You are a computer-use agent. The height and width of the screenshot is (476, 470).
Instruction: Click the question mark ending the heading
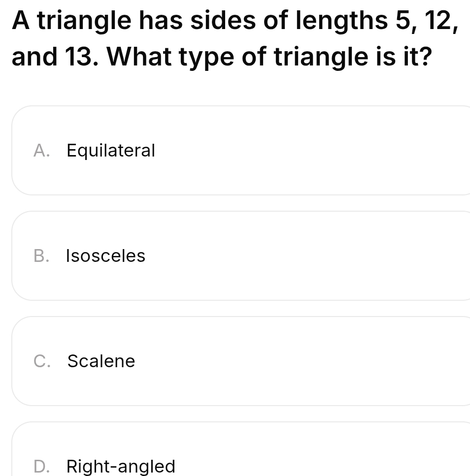click(425, 57)
